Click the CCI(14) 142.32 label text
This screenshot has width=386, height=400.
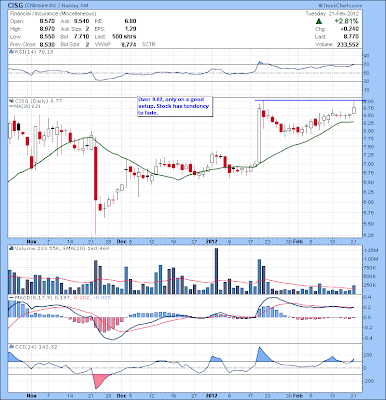click(36, 347)
